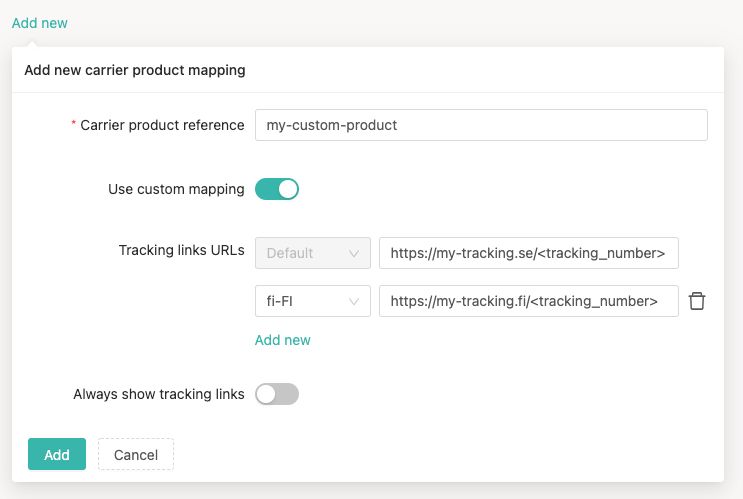The image size is (743, 499).
Task: Focus the Carrier product reference field
Action: pos(481,125)
